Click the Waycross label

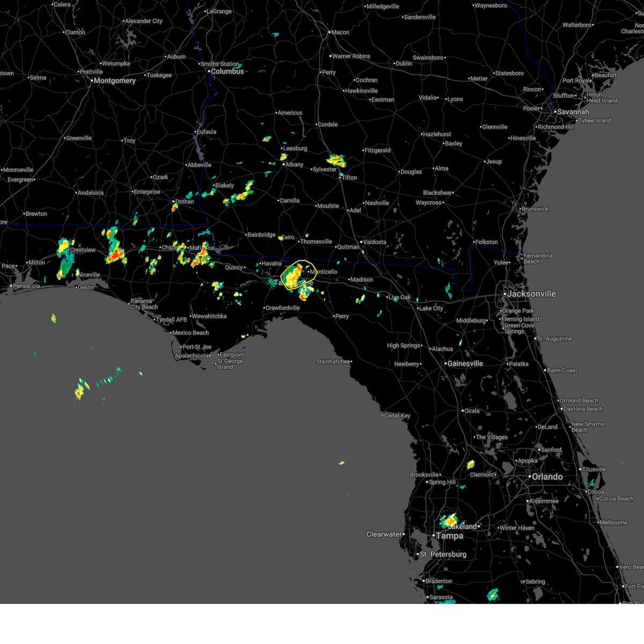click(x=428, y=202)
